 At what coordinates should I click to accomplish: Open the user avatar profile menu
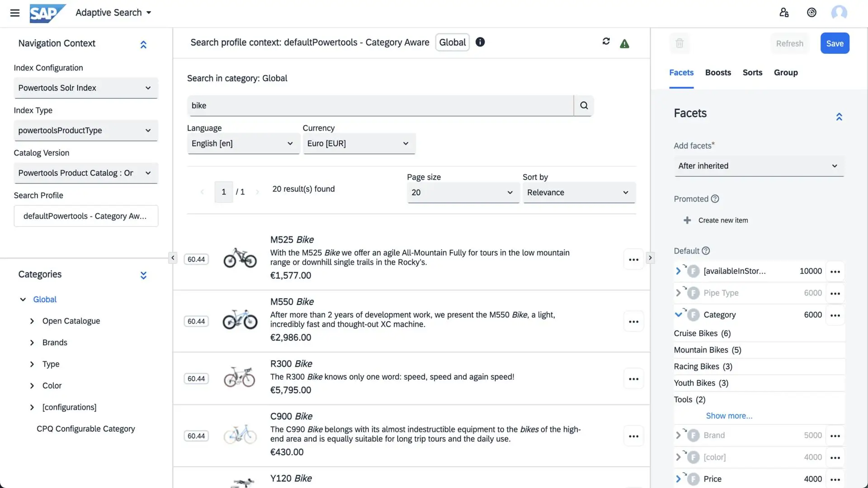pyautogui.click(x=839, y=13)
